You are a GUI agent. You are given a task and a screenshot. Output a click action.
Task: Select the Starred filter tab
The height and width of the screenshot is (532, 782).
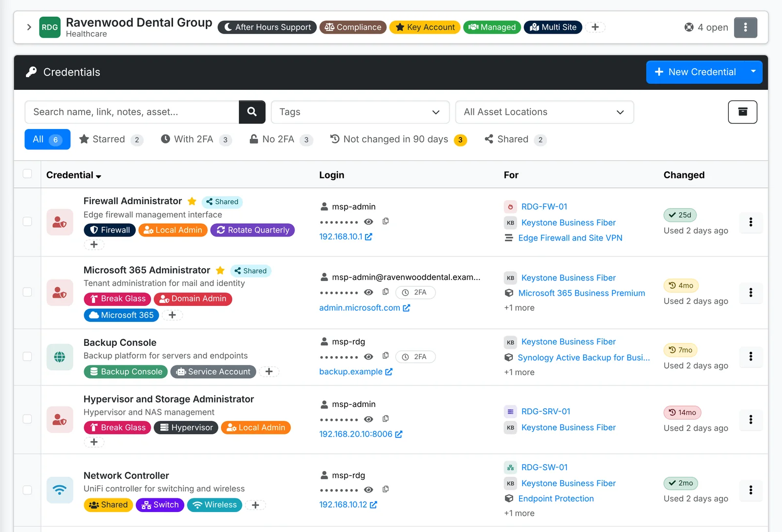(x=111, y=139)
